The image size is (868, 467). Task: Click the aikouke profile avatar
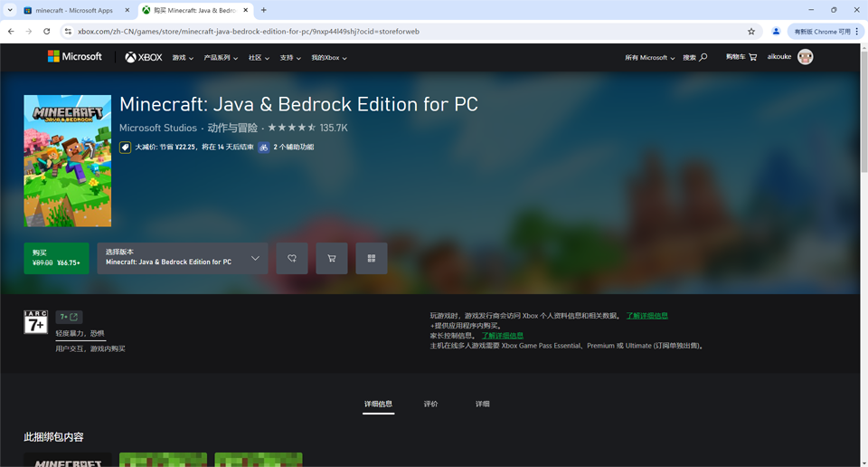[805, 57]
